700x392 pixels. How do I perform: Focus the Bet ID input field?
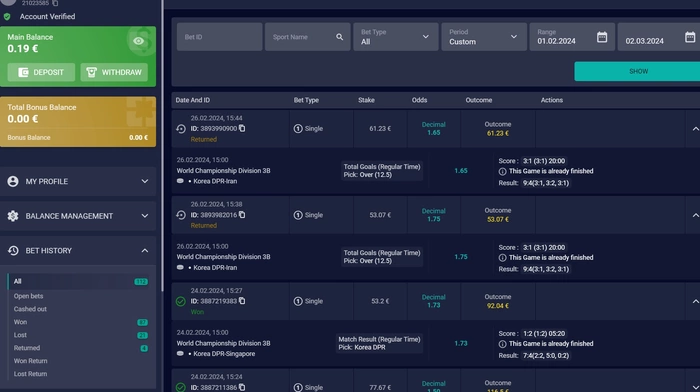pyautogui.click(x=219, y=37)
